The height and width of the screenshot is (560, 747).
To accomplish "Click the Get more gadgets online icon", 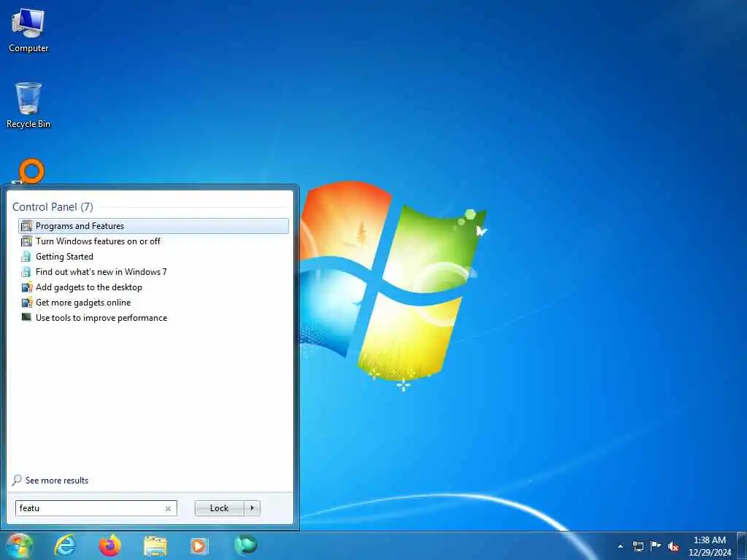I will point(27,303).
